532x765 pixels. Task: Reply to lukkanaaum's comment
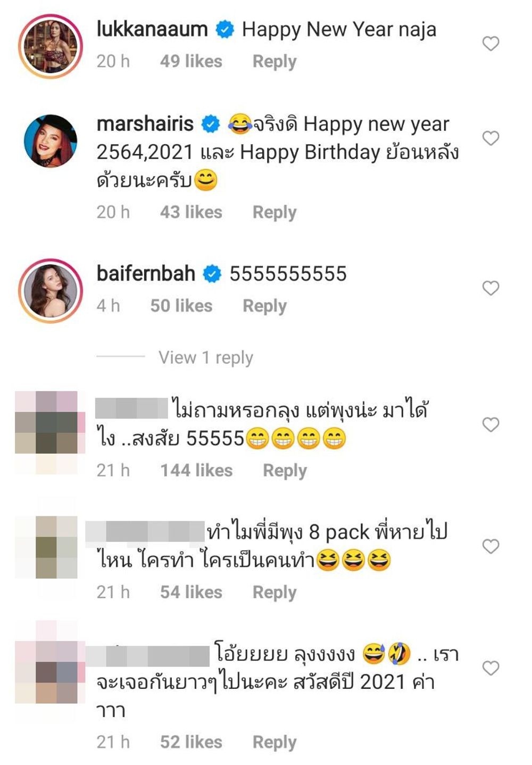[x=275, y=61]
